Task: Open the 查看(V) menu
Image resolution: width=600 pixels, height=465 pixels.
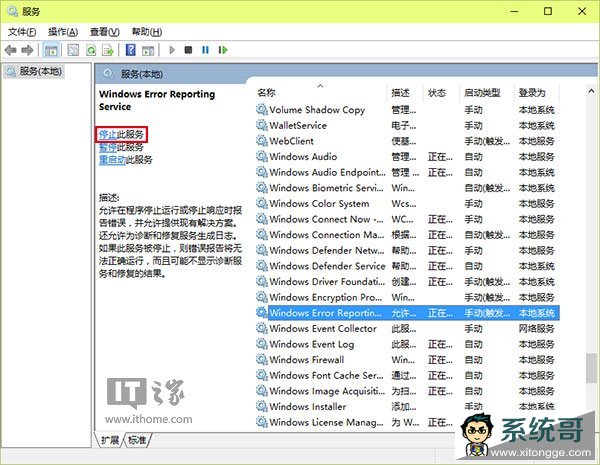Action: click(104, 32)
